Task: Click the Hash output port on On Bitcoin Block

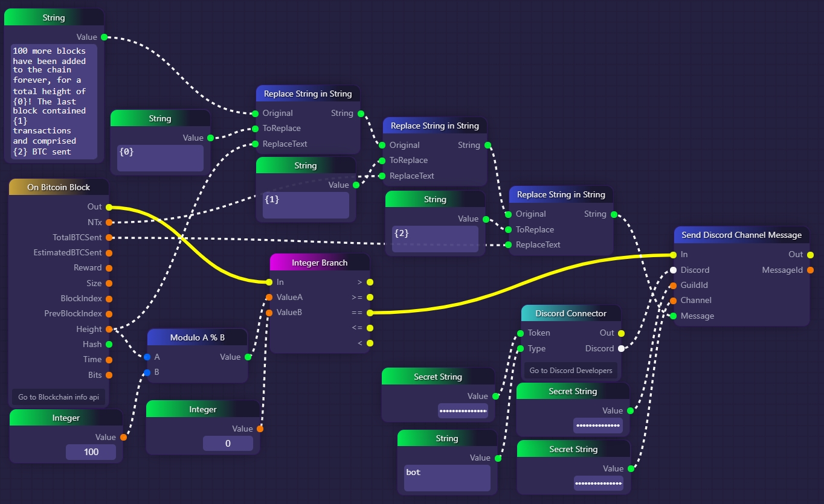Action: [109, 344]
